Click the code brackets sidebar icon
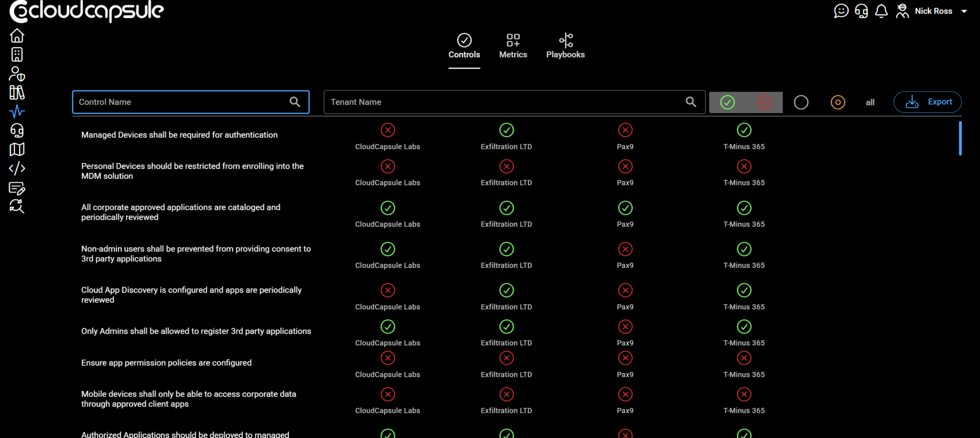The height and width of the screenshot is (438, 980). 17,168
